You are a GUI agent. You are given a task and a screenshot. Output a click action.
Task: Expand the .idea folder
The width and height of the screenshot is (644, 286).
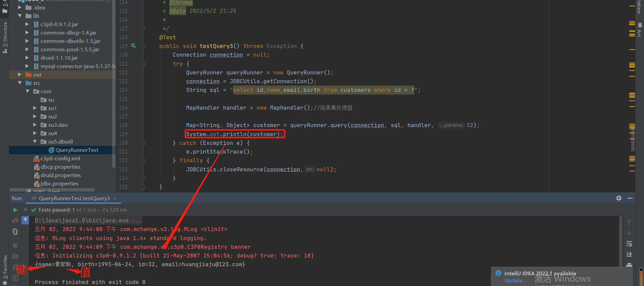pyautogui.click(x=19, y=7)
